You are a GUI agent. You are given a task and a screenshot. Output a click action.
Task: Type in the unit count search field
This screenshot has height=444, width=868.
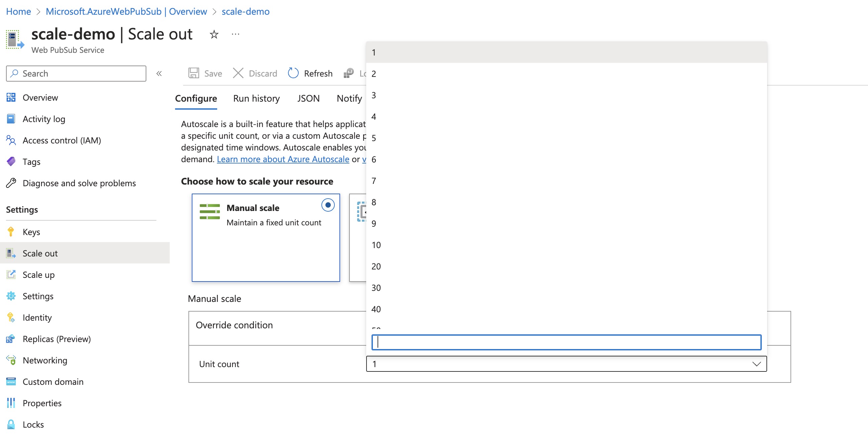point(565,342)
